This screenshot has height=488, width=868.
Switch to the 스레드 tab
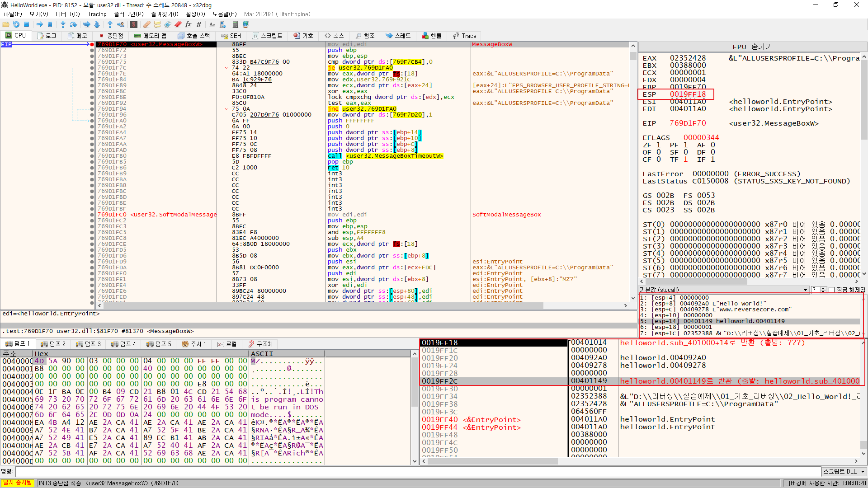(398, 36)
